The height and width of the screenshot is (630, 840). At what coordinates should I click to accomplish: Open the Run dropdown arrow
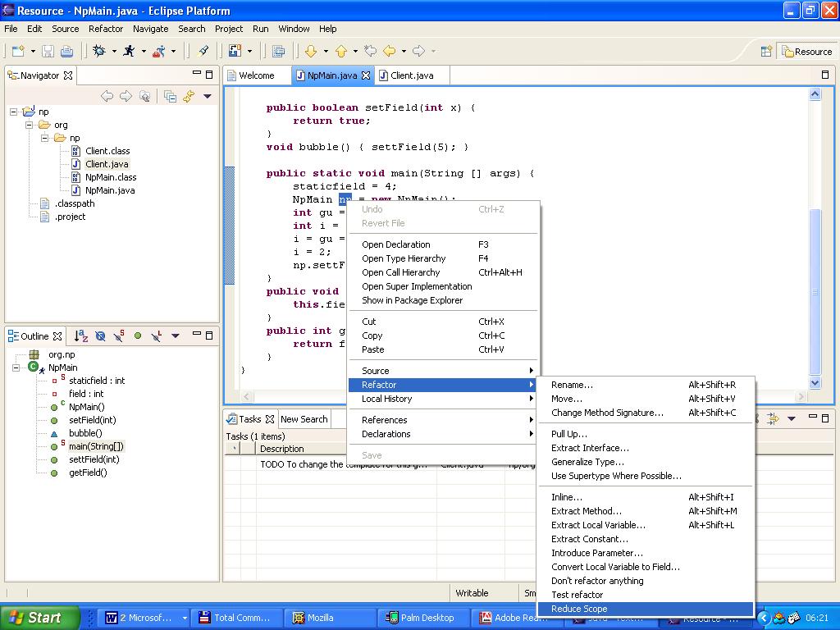tap(144, 52)
